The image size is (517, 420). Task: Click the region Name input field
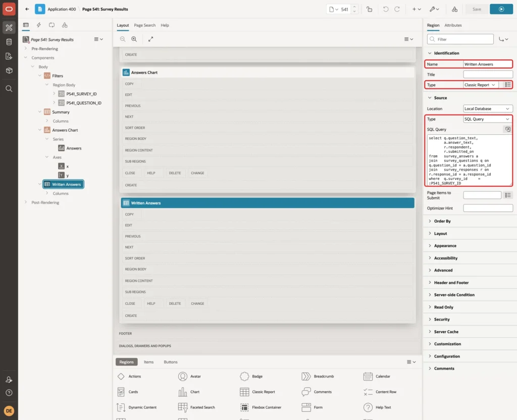[488, 64]
